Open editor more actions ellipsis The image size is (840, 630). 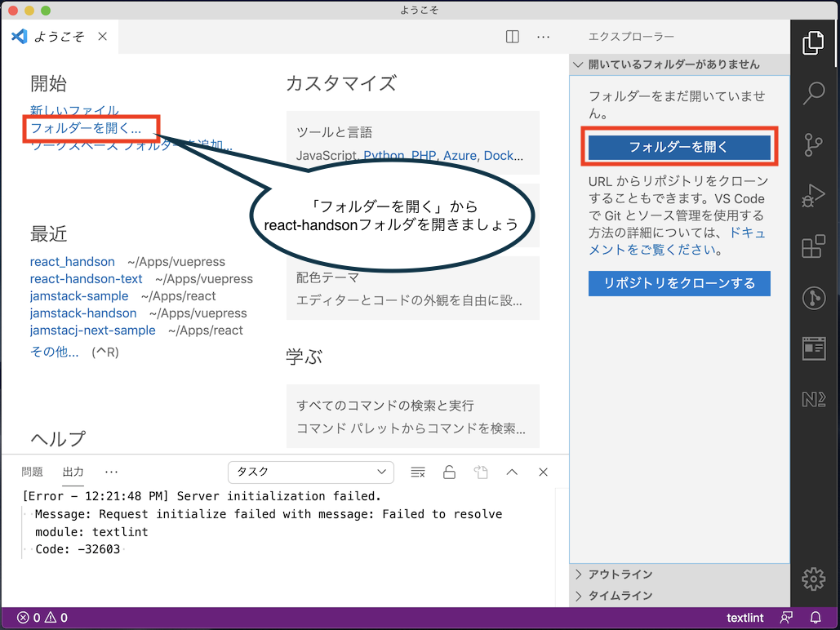543,37
